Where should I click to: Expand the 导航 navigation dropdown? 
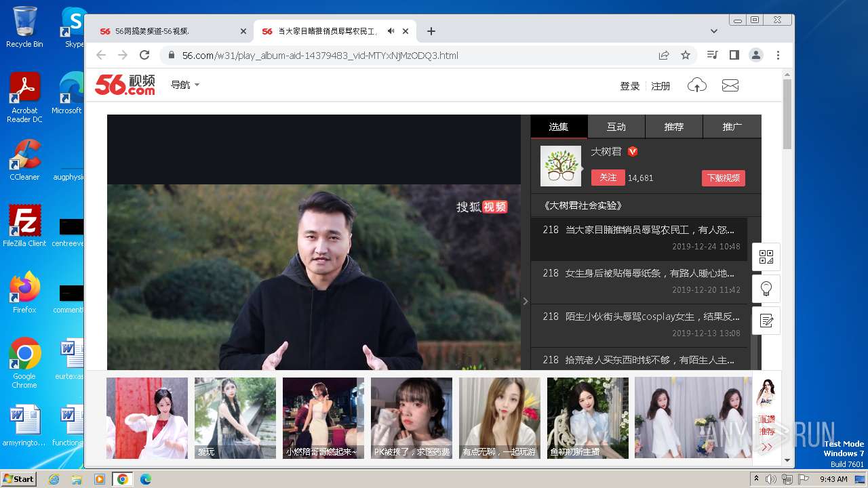tap(185, 85)
